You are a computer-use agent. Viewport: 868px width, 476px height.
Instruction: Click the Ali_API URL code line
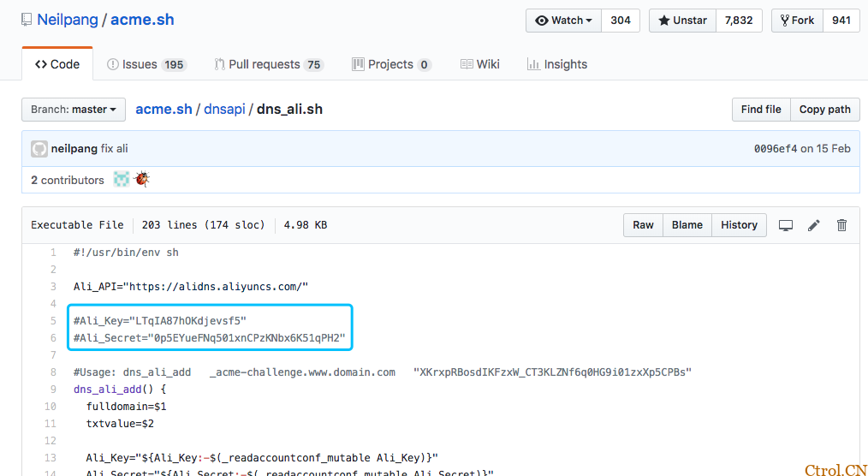[x=190, y=287]
